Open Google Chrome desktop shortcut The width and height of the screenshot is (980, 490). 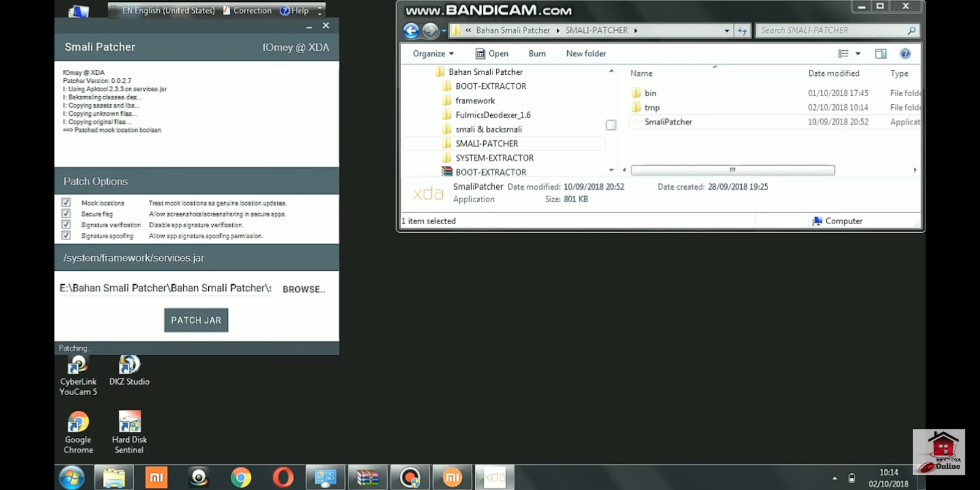coord(78,433)
